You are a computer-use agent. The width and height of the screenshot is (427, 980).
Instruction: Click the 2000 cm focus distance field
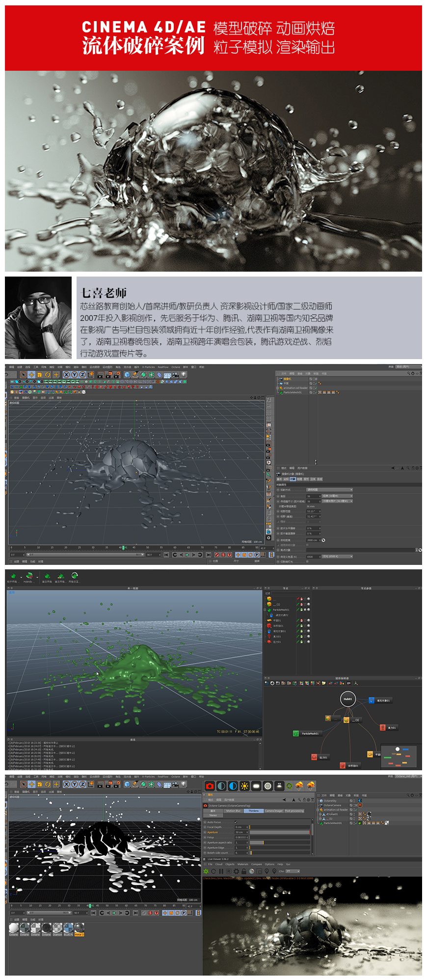click(x=313, y=540)
